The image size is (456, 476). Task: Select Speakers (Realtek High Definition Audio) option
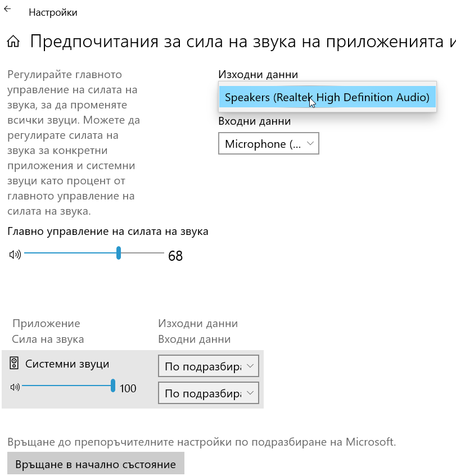pos(327,97)
